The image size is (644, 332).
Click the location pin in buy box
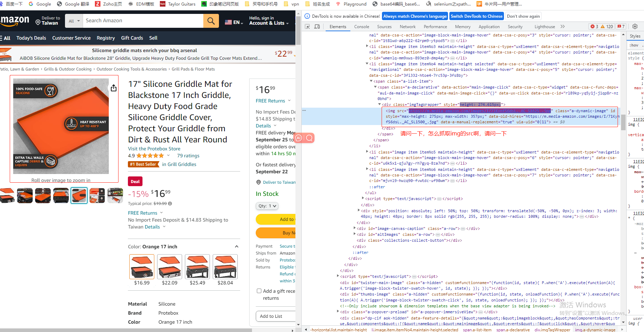259,182
